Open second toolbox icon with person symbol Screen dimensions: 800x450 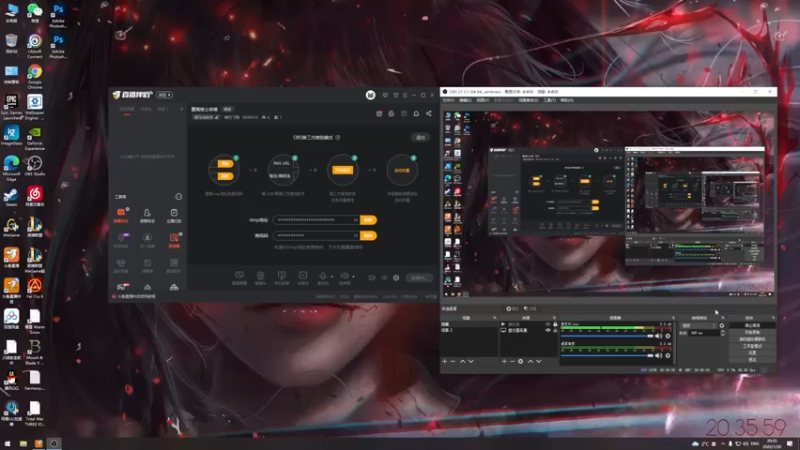147,212
